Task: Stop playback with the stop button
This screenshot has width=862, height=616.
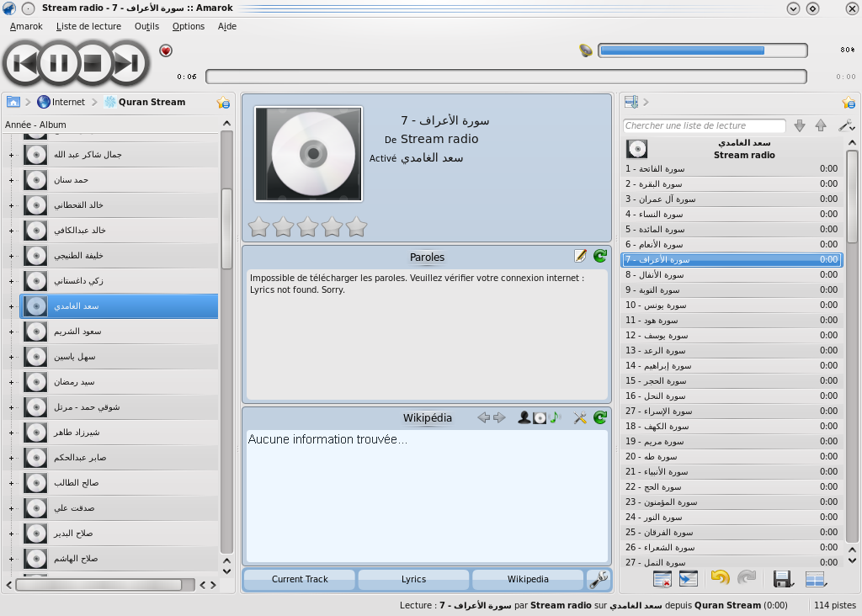Action: (93, 63)
